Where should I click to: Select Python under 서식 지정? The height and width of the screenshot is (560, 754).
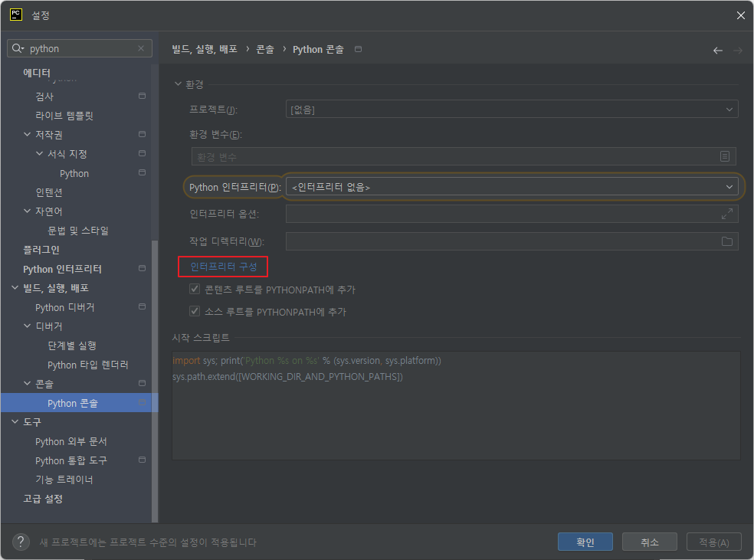pyautogui.click(x=74, y=173)
